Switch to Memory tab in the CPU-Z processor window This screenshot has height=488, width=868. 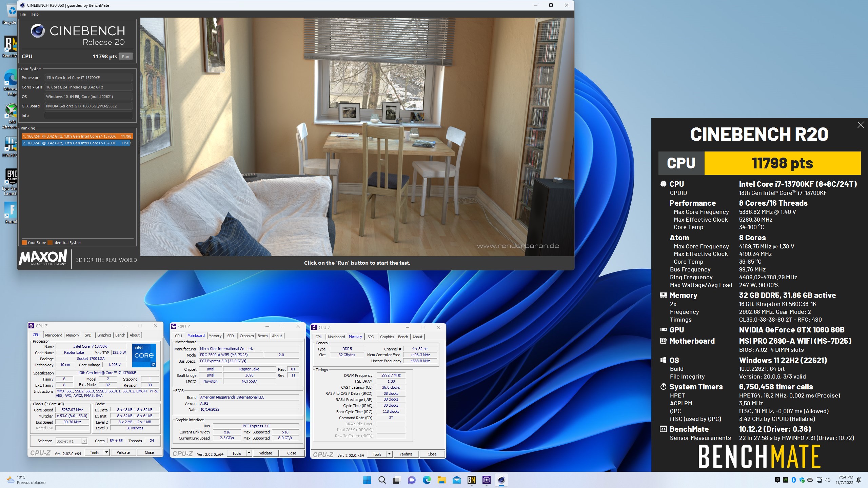(73, 335)
